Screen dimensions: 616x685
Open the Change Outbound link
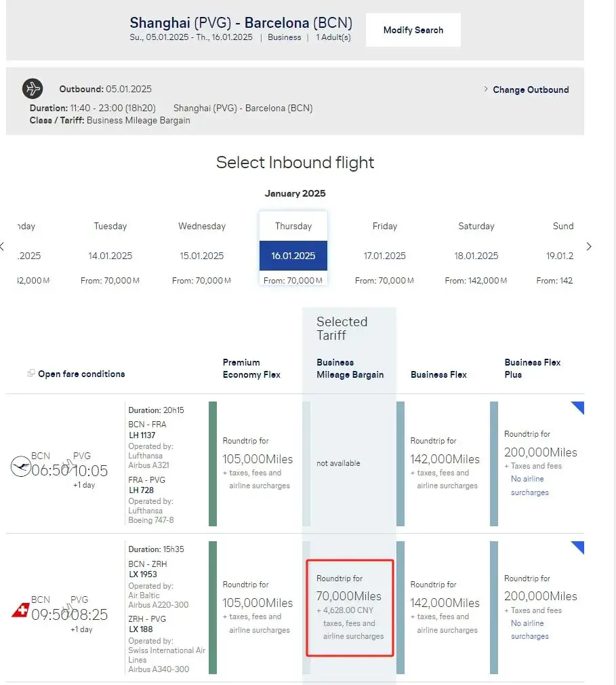(x=526, y=90)
